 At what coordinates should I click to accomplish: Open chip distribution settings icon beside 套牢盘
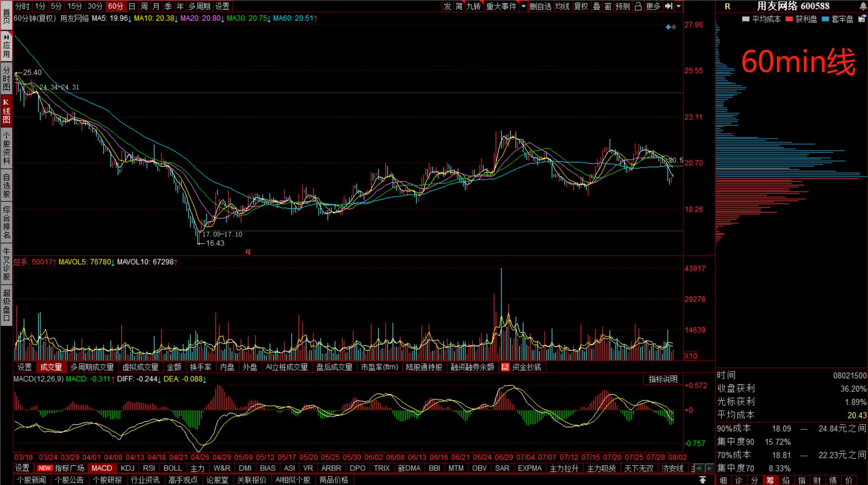point(862,18)
